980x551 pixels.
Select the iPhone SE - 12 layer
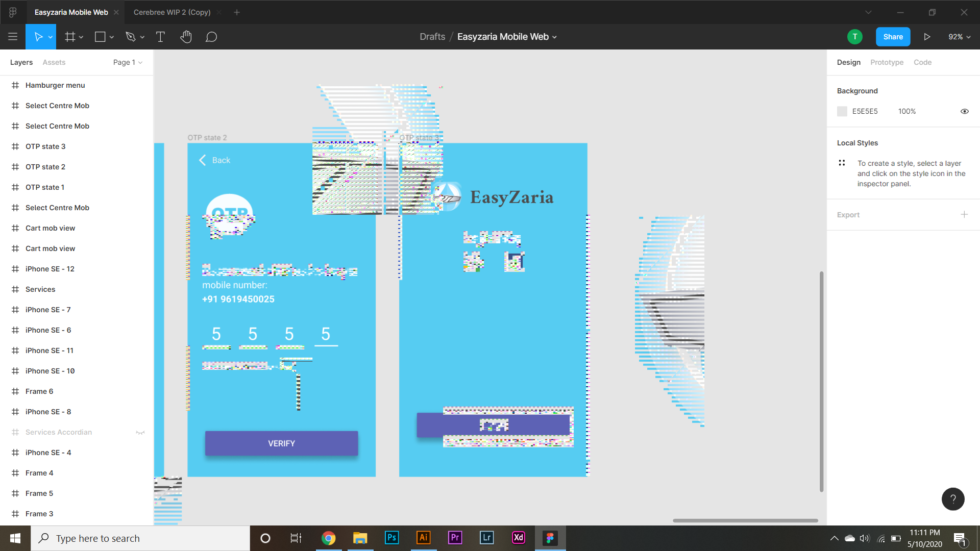(77, 269)
